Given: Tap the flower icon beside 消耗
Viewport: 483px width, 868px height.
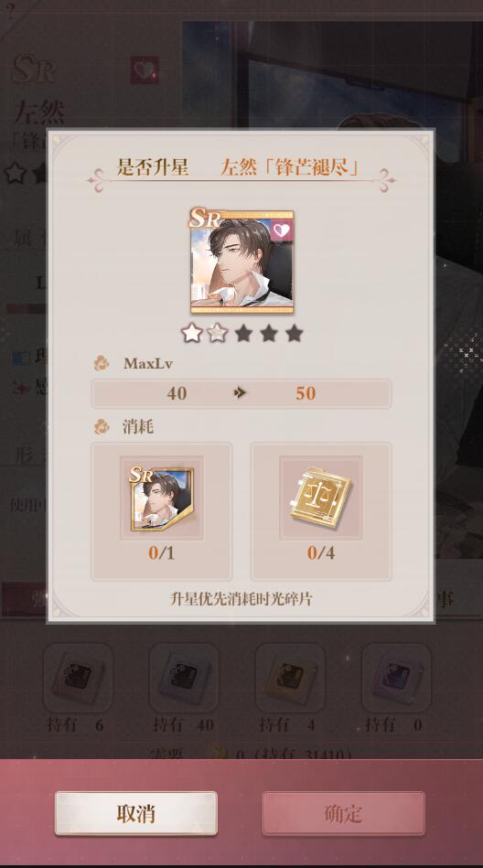Looking at the screenshot, I should click(102, 426).
